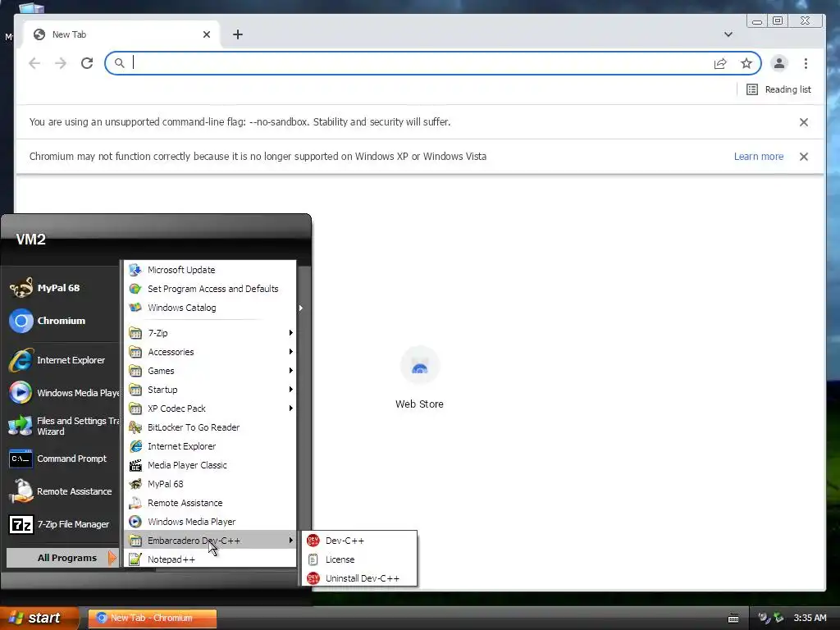Click the share page icon in the address bar
Viewport: 840px width, 630px height.
click(720, 64)
